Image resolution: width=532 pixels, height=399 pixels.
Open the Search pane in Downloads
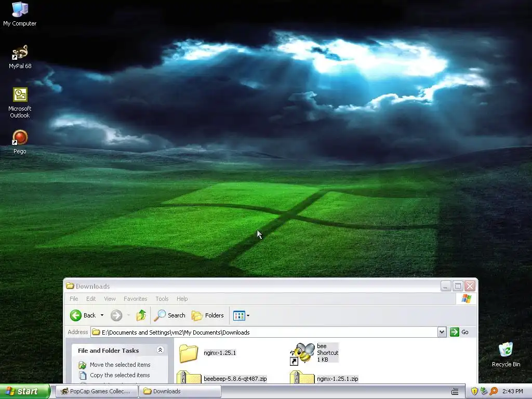[170, 315]
